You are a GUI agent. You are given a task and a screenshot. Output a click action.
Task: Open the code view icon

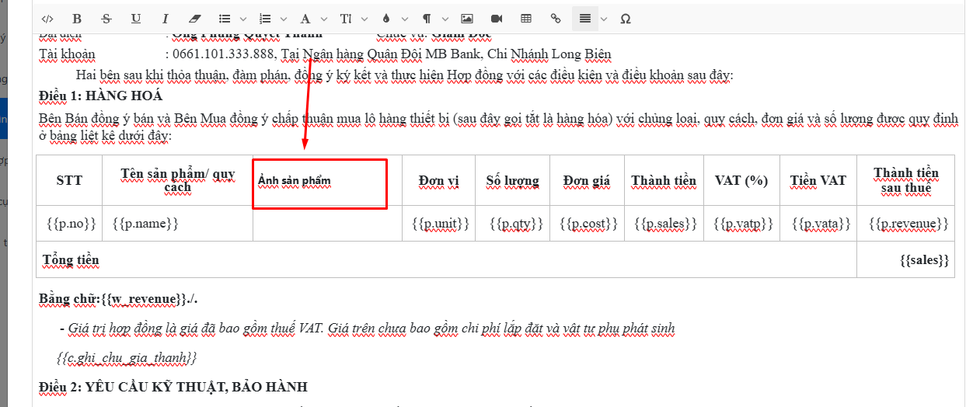point(47,19)
